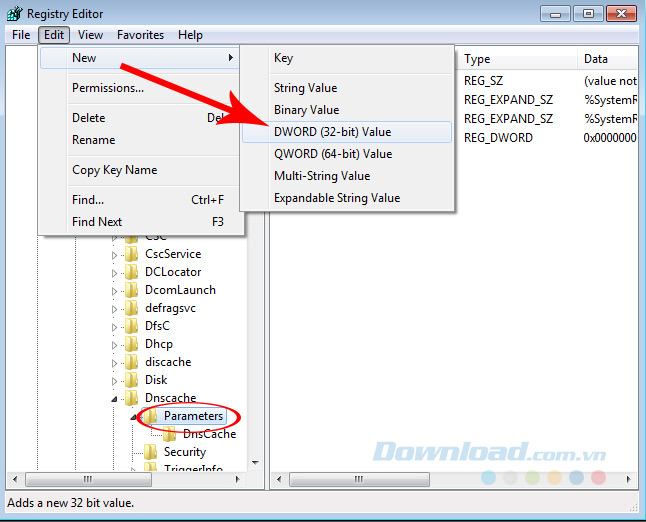Expand the DCLocator tree node
The width and height of the screenshot is (646, 522).
click(114, 272)
